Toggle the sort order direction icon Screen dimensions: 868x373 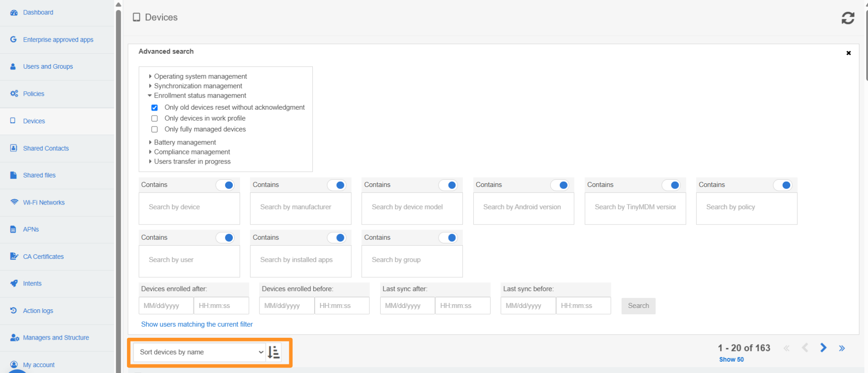274,352
